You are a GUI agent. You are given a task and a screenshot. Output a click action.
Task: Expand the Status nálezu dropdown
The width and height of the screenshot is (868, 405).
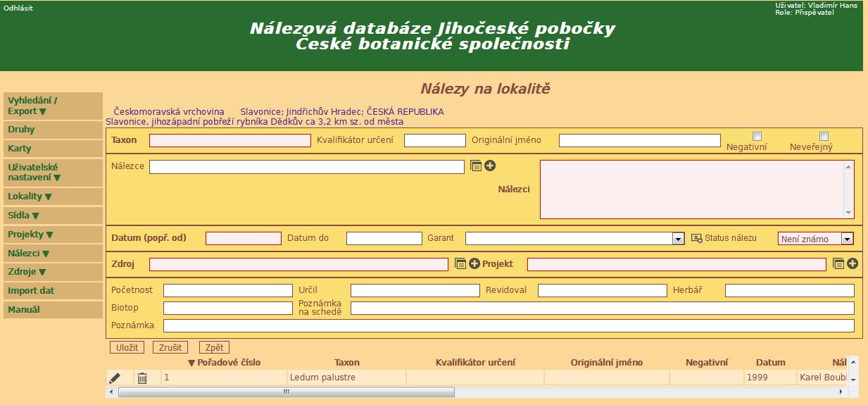point(847,239)
